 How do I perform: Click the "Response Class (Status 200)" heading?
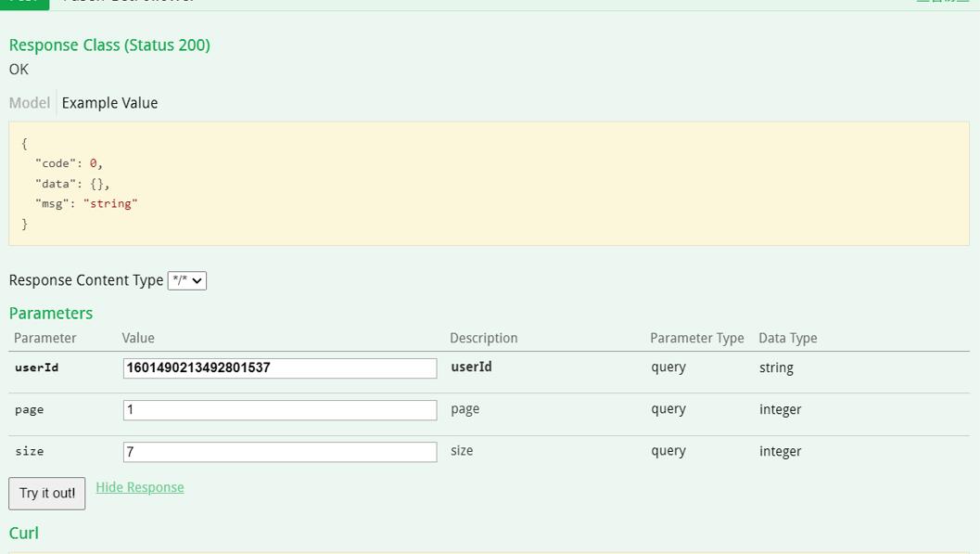pos(109,45)
